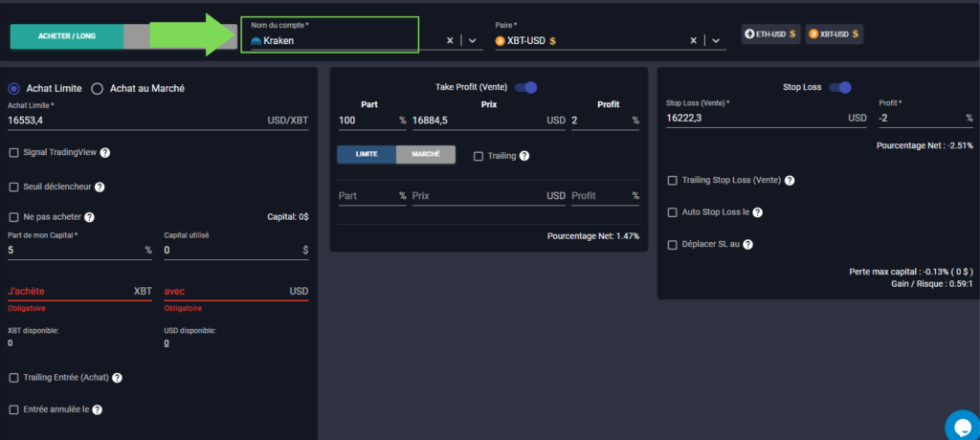Screen dimensions: 980x440
Task: Click help icon next to Seuil déclencheur
Action: click(x=100, y=187)
